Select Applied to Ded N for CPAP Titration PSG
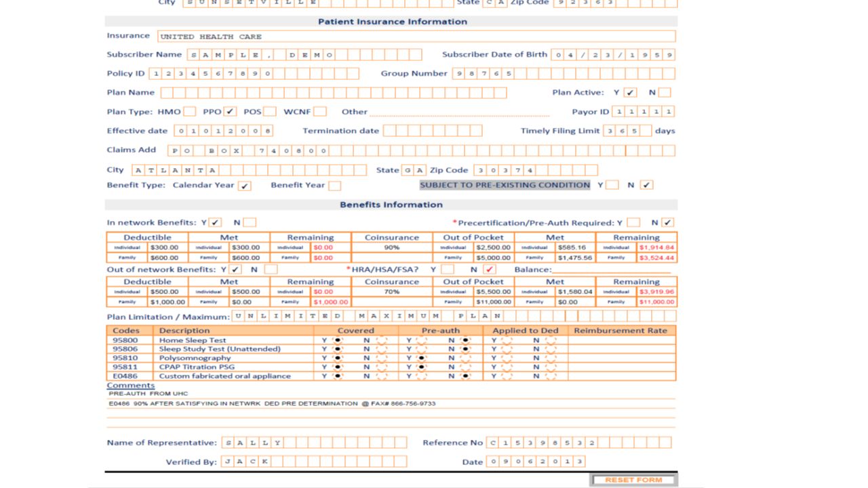Screen dimensions: 868x488 point(550,367)
